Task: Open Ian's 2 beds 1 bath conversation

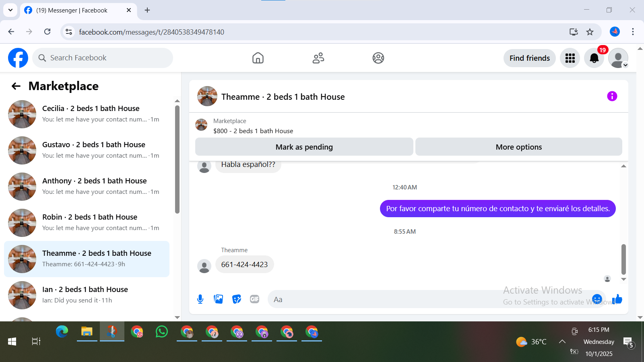Action: tap(87, 295)
